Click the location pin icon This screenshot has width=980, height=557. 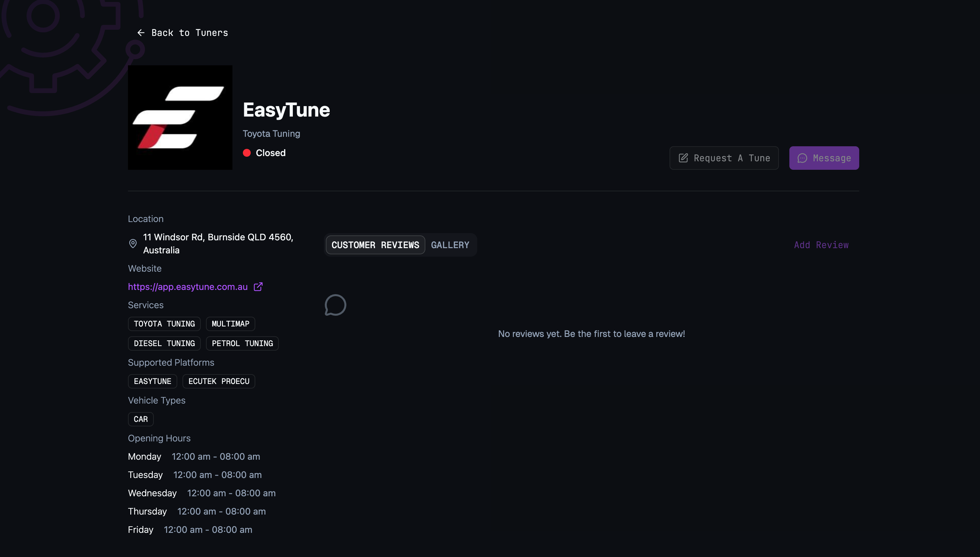[x=133, y=244]
